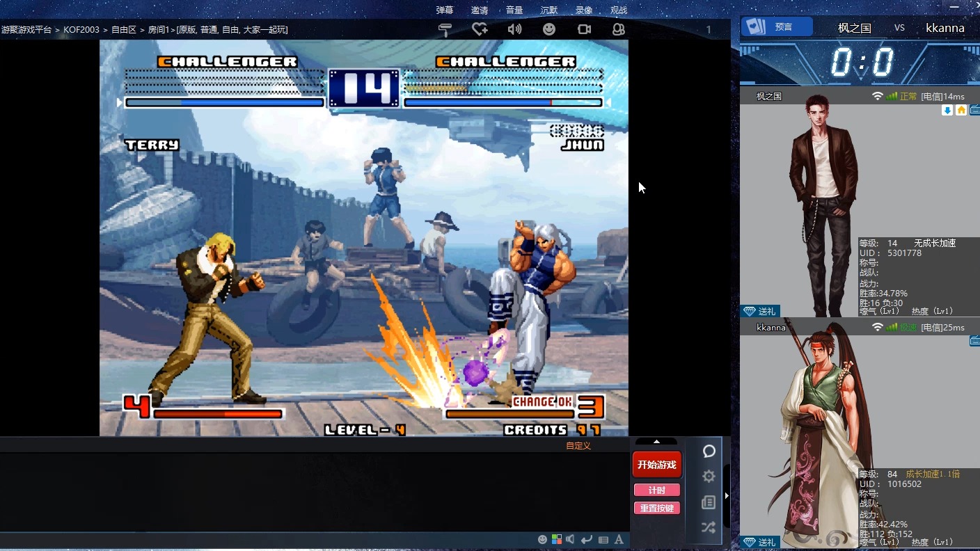The height and width of the screenshot is (551, 980).
Task: Click the signal bars in kkanna header
Action: coord(892,327)
